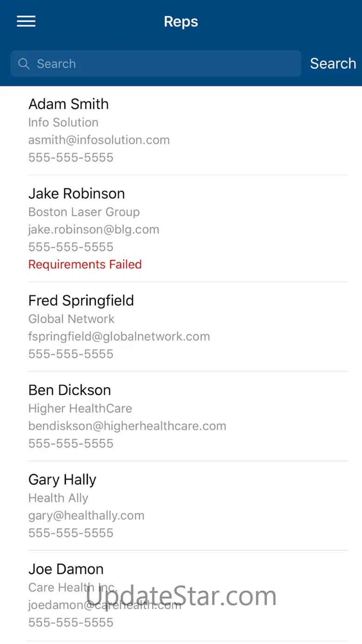Click jake.robinson@blg.com email
362x644 pixels.
pos(94,229)
